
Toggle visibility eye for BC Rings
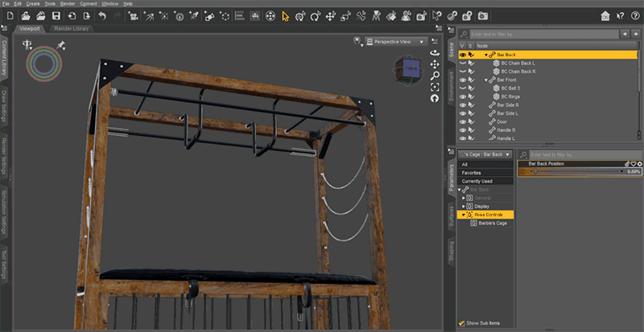pyautogui.click(x=463, y=96)
